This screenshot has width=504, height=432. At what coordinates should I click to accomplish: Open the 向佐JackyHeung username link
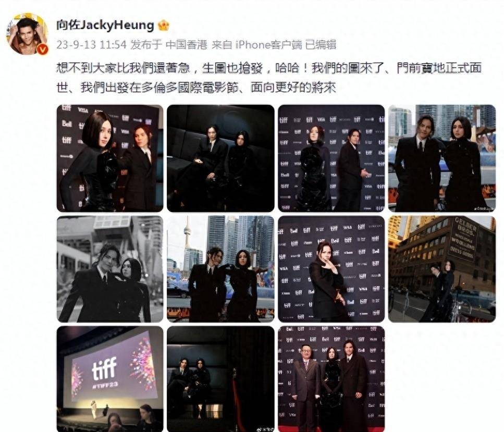(105, 25)
